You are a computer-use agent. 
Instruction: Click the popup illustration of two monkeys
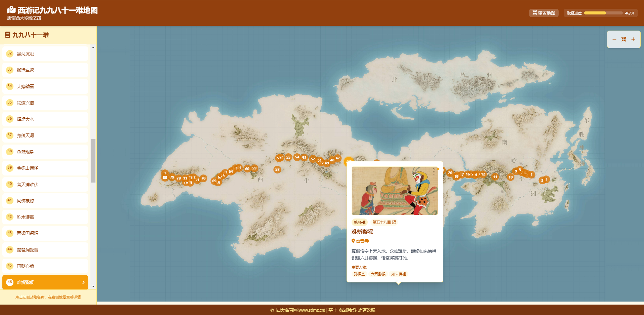(395, 191)
